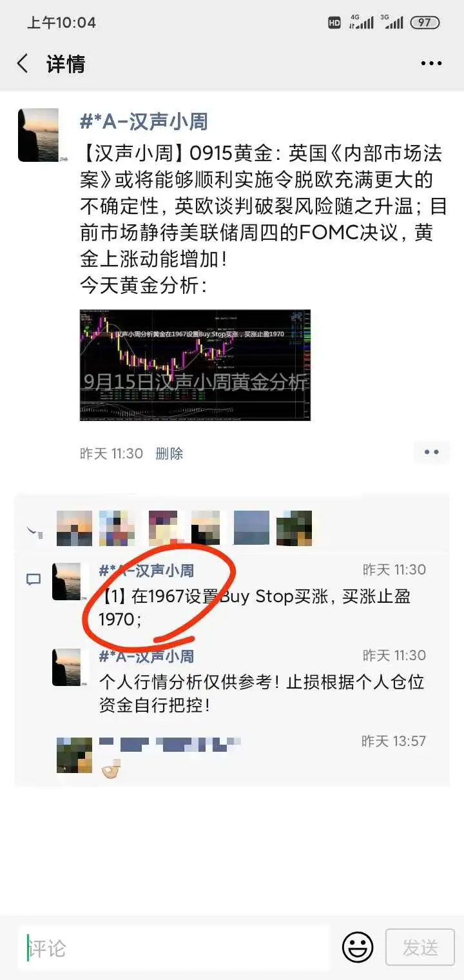The height and width of the screenshot is (980, 464).
Task: Tap the 删除 delete link
Action: tap(169, 453)
